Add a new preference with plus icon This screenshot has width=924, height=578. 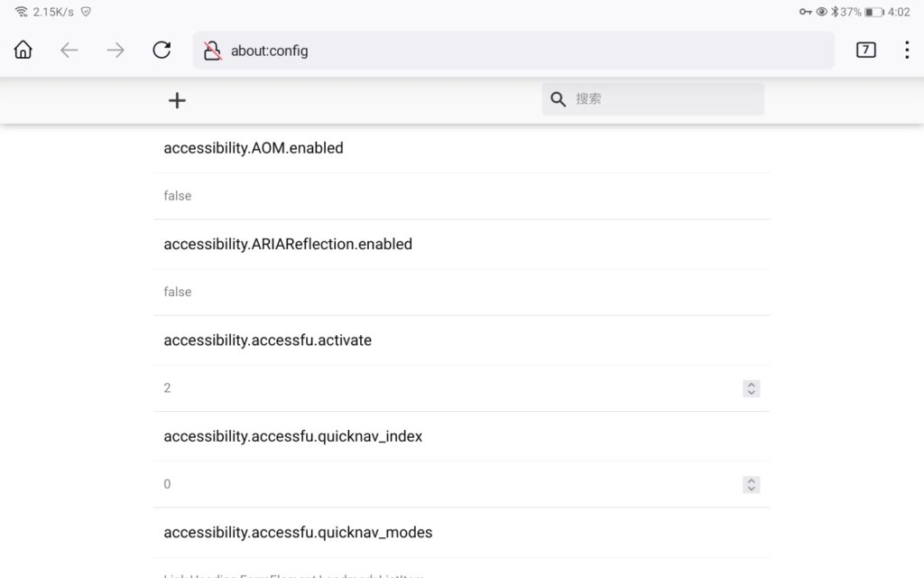(177, 100)
